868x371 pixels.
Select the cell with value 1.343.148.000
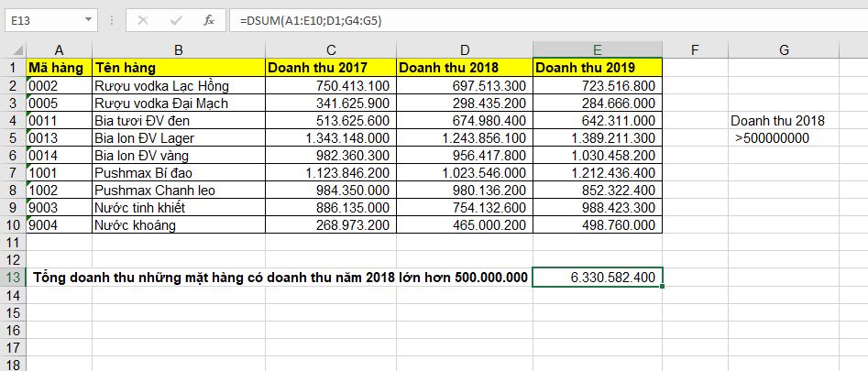[330, 138]
